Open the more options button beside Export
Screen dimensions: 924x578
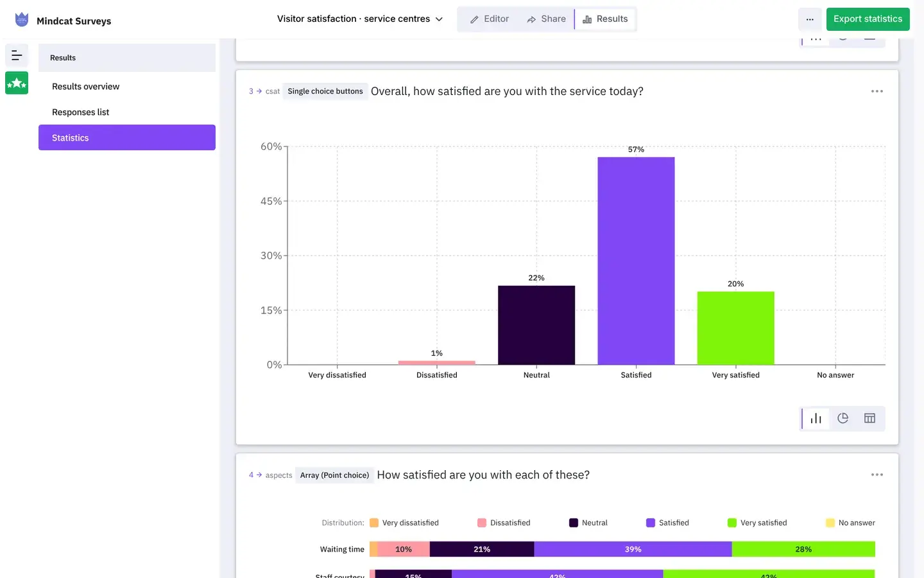810,19
